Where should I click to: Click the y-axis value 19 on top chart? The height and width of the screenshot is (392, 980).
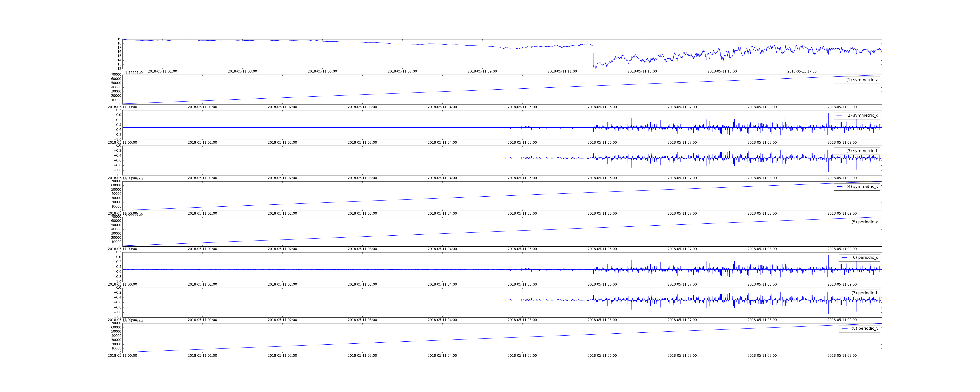pos(119,39)
